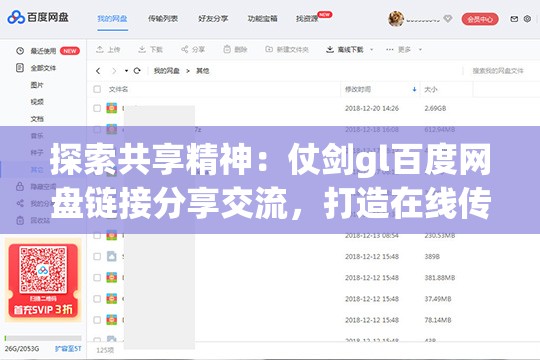Check the box for the 78.14MB file
The height and width of the screenshot is (360, 540).
(97, 320)
